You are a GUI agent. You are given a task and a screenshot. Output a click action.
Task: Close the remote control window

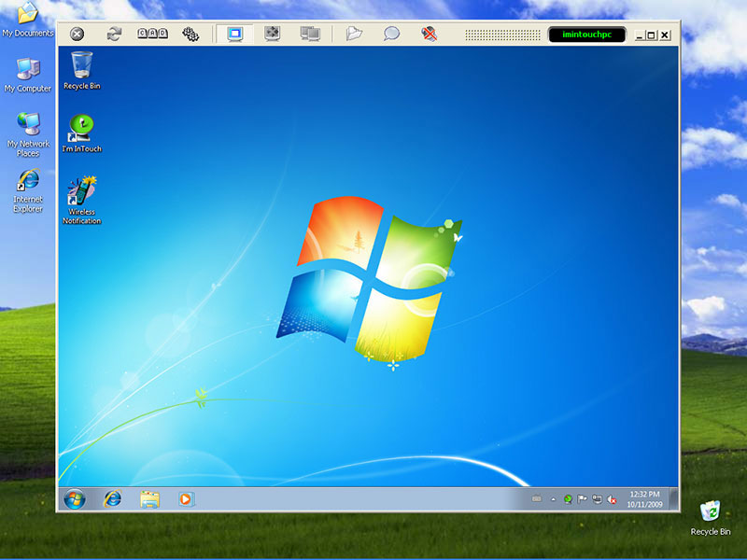coord(665,35)
